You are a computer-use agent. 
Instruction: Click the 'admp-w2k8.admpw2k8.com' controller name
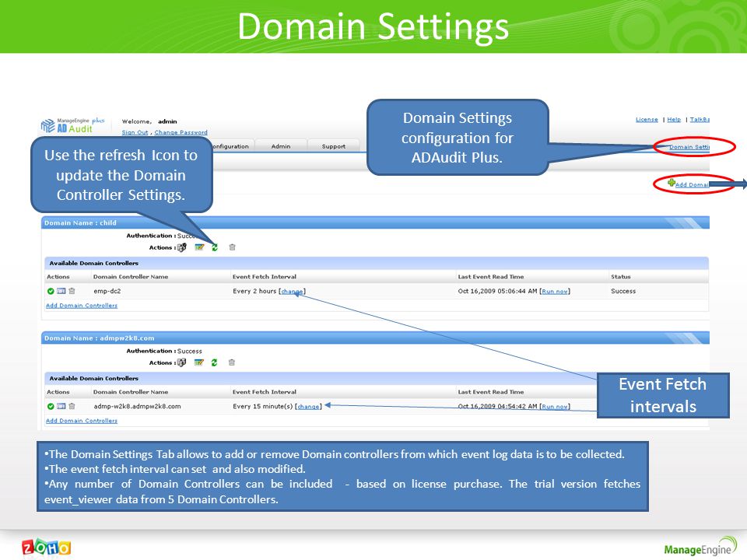137,406
